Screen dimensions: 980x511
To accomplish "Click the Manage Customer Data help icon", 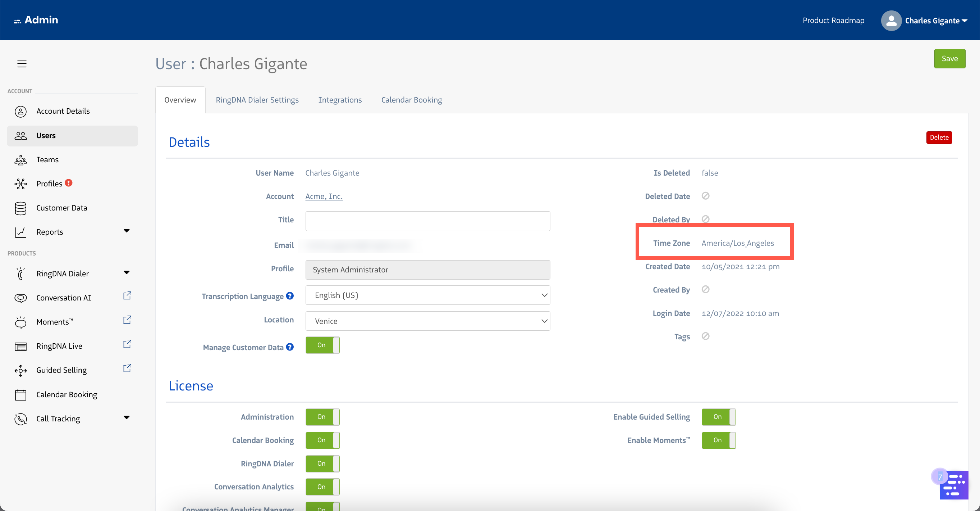I will pos(290,347).
